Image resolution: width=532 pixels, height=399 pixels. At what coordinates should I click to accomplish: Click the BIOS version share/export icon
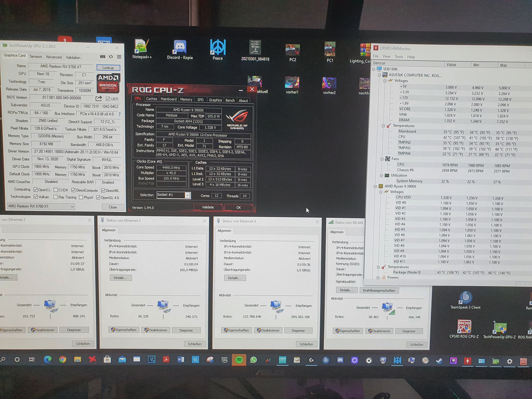coord(99,98)
